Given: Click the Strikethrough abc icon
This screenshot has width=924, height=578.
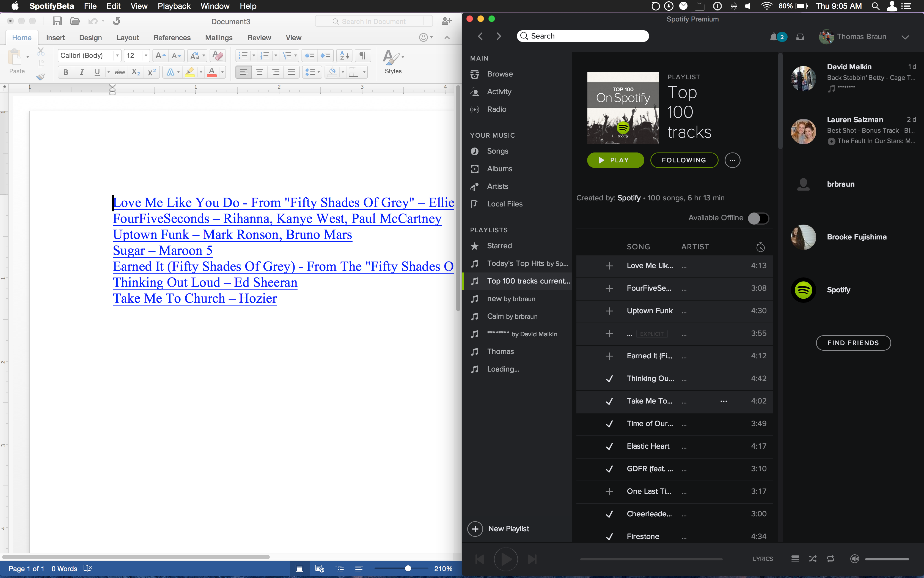Looking at the screenshot, I should (x=120, y=72).
